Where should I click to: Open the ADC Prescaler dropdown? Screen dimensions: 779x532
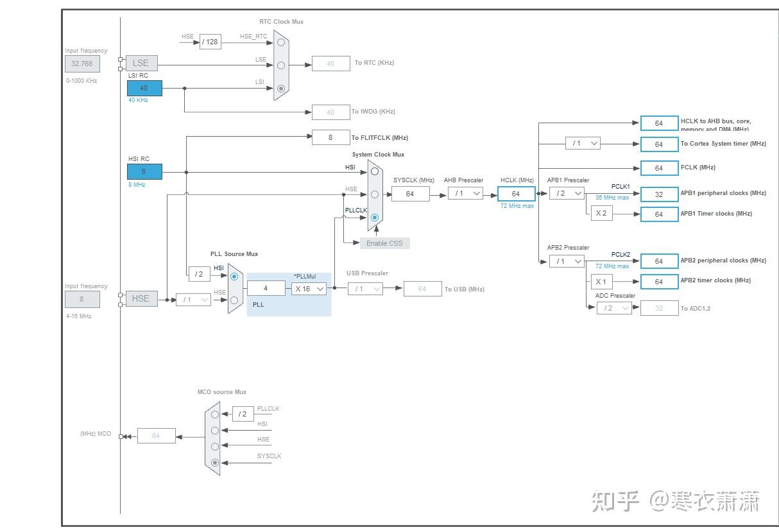point(613,308)
